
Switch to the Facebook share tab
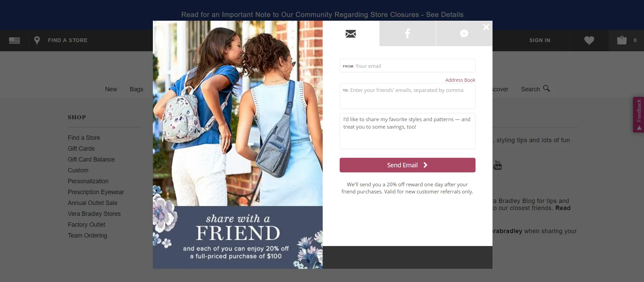click(x=408, y=34)
